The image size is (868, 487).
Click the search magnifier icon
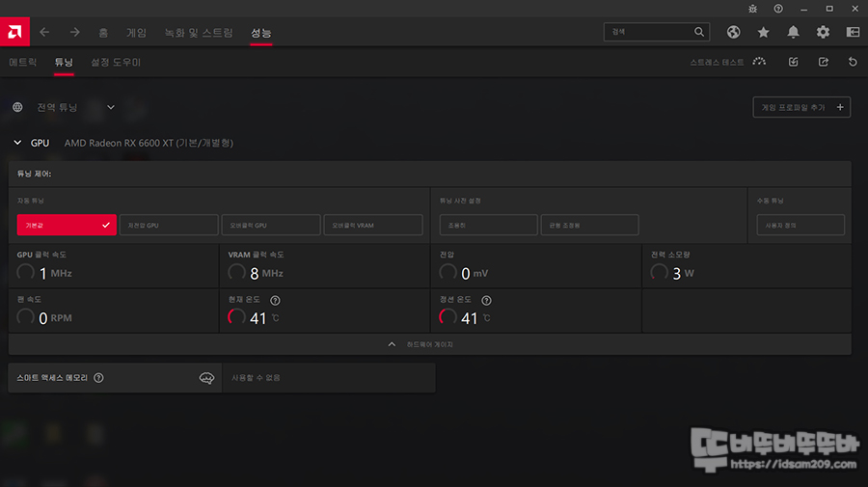click(x=699, y=32)
